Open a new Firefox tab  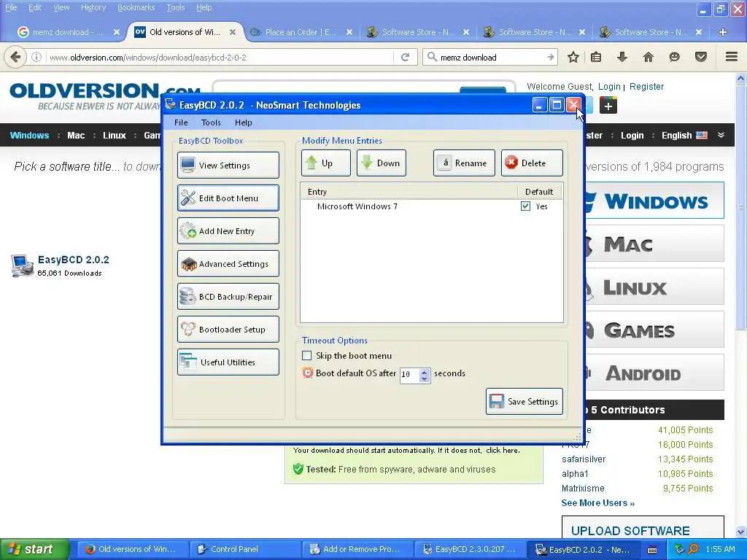coord(723,32)
